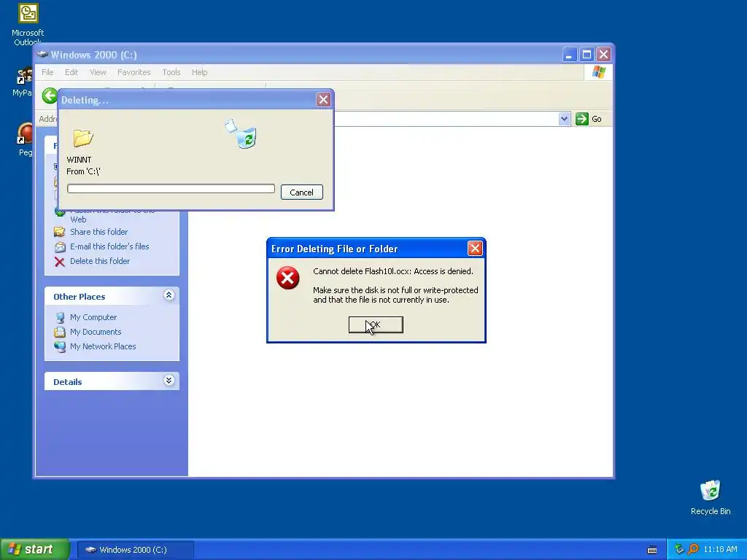Image resolution: width=747 pixels, height=560 pixels.
Task: Click the Go button
Action: [589, 119]
